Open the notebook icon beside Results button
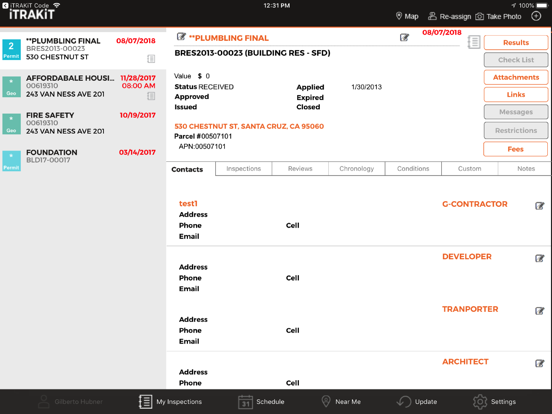552x414 pixels. coord(474,42)
